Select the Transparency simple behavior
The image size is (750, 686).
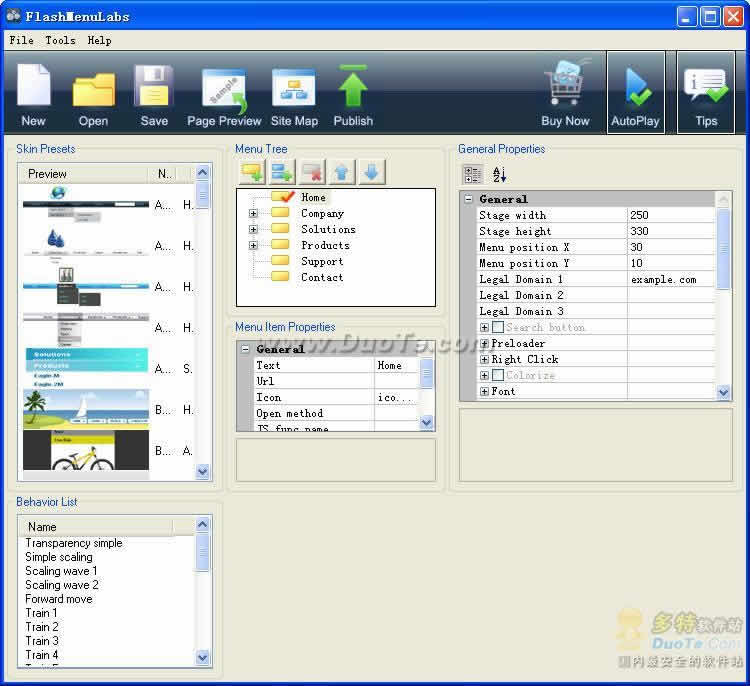[74, 543]
